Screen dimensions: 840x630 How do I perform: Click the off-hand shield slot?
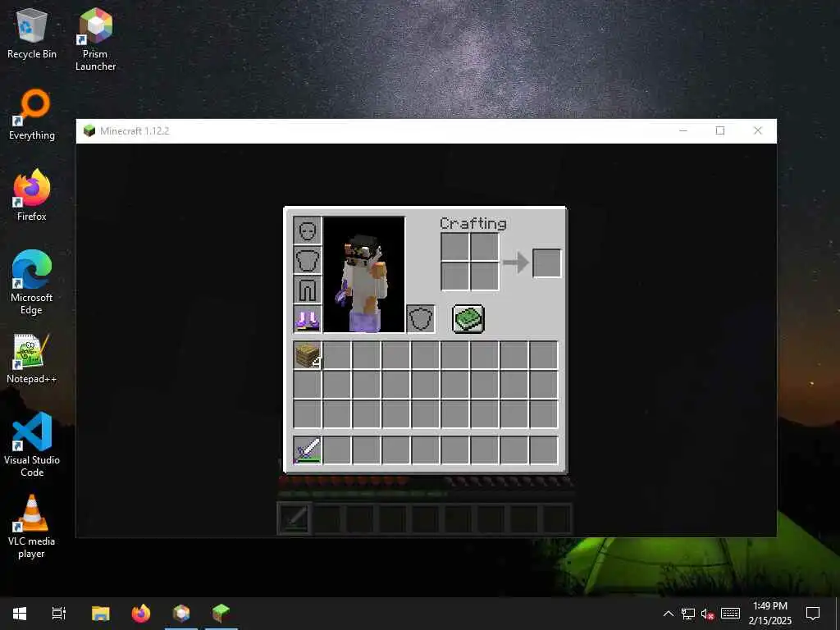click(421, 319)
